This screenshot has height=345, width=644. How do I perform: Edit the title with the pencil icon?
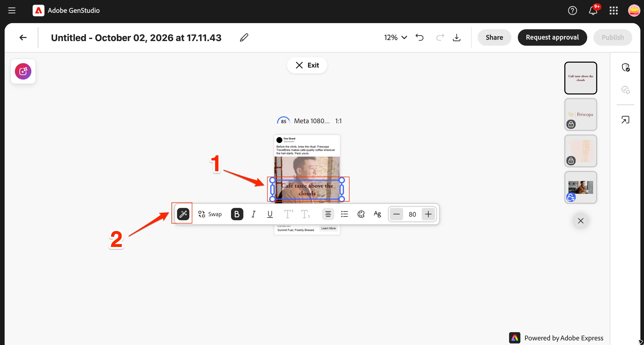[x=244, y=37]
